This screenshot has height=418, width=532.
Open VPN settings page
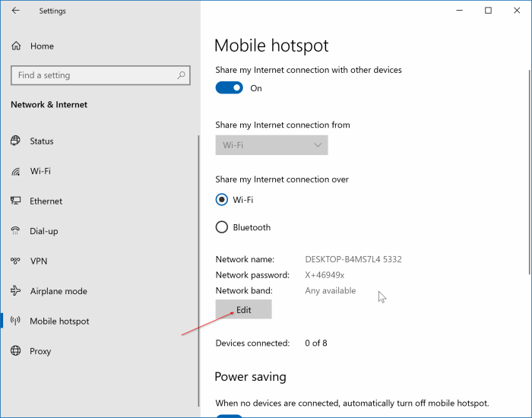[39, 261]
